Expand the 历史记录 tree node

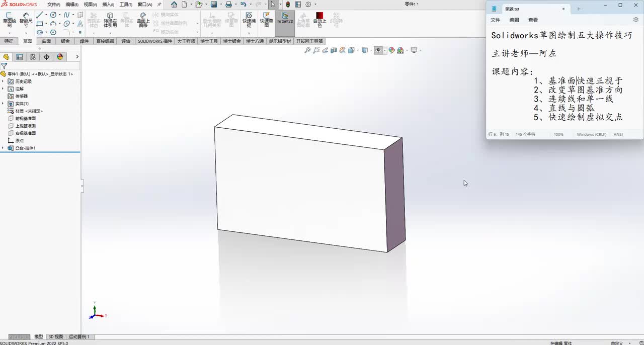pyautogui.click(x=3, y=81)
